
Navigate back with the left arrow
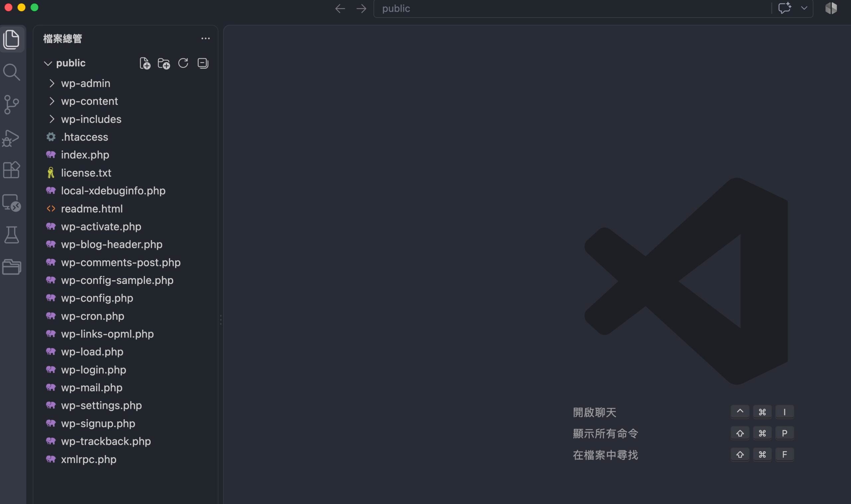tap(340, 9)
